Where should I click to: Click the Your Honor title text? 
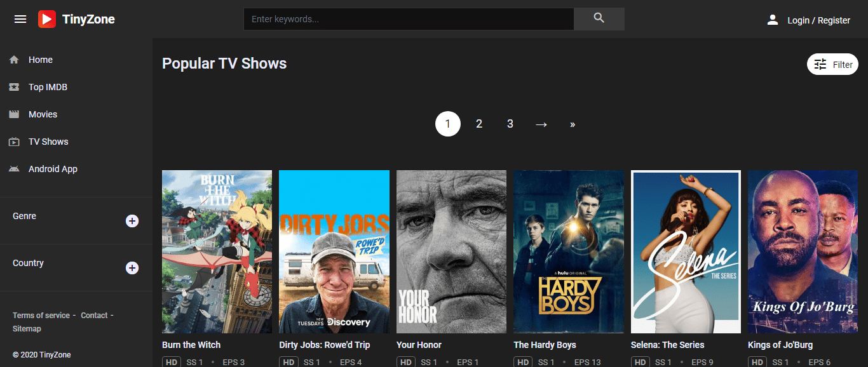[x=419, y=345]
